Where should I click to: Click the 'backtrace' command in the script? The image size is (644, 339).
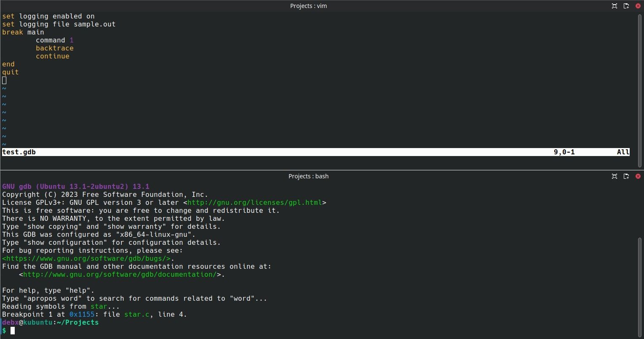(x=54, y=48)
